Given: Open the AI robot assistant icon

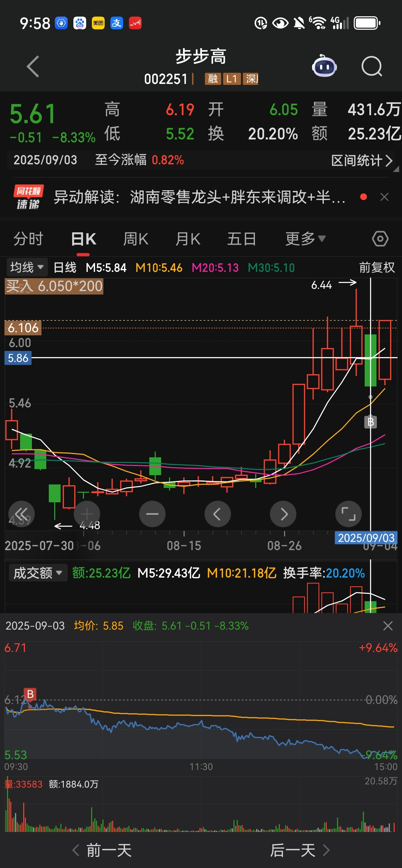Looking at the screenshot, I should [x=324, y=66].
